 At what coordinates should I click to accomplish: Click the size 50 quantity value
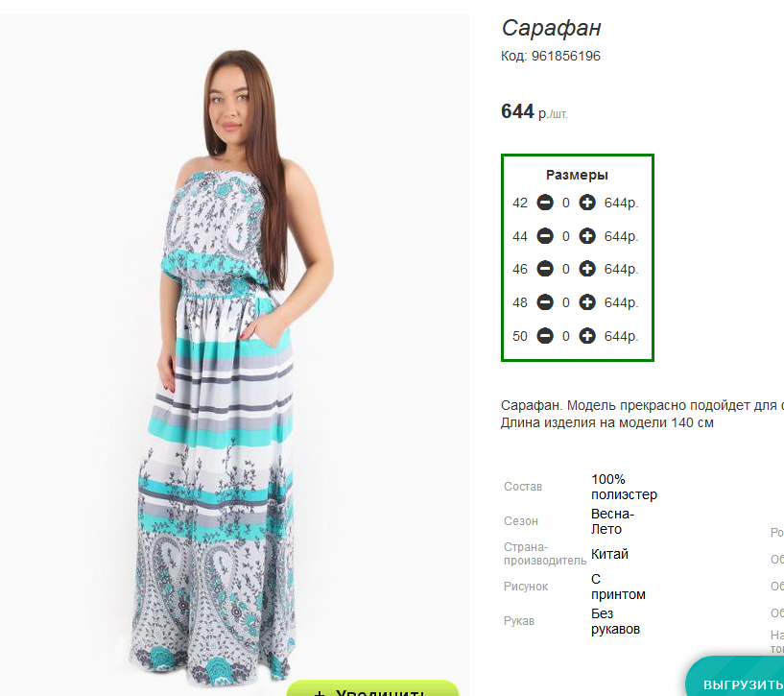tap(565, 336)
